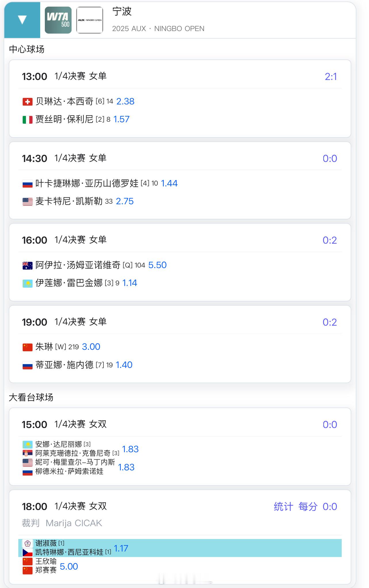Open the AUX Ningbo Open logo
369x588 pixels.
(90, 20)
